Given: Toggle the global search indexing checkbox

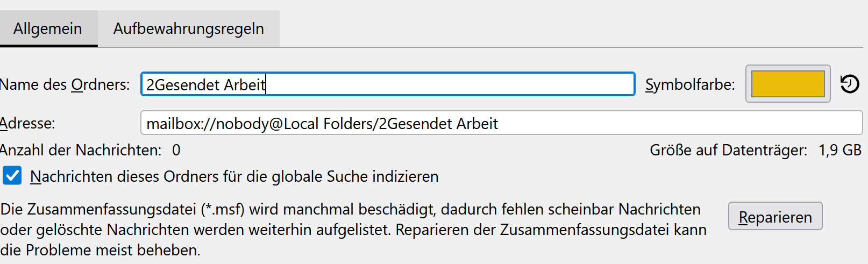Looking at the screenshot, I should [x=12, y=176].
